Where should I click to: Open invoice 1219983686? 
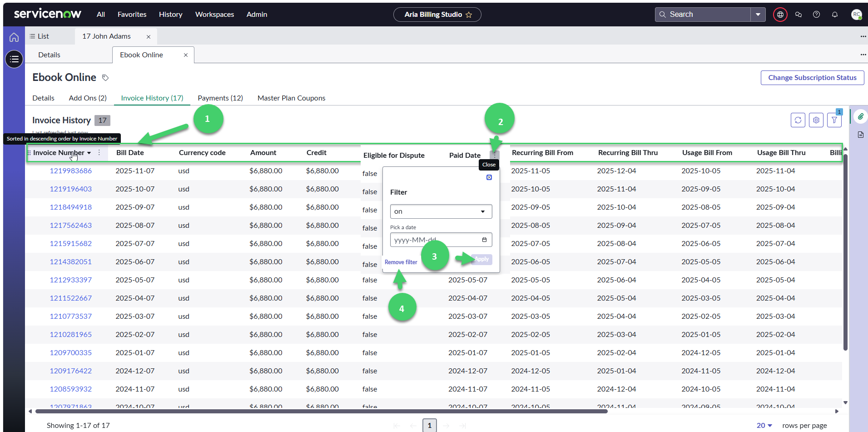71,171
